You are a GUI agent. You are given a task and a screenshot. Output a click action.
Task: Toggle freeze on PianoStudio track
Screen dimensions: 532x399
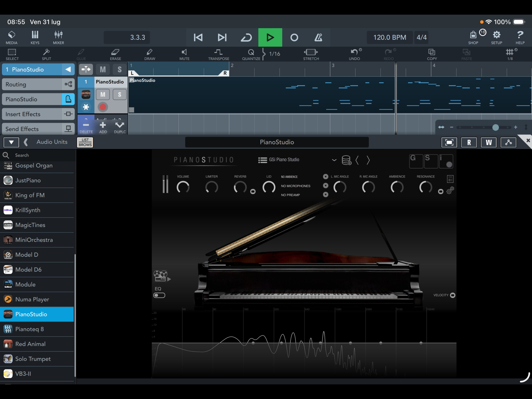tap(86, 107)
